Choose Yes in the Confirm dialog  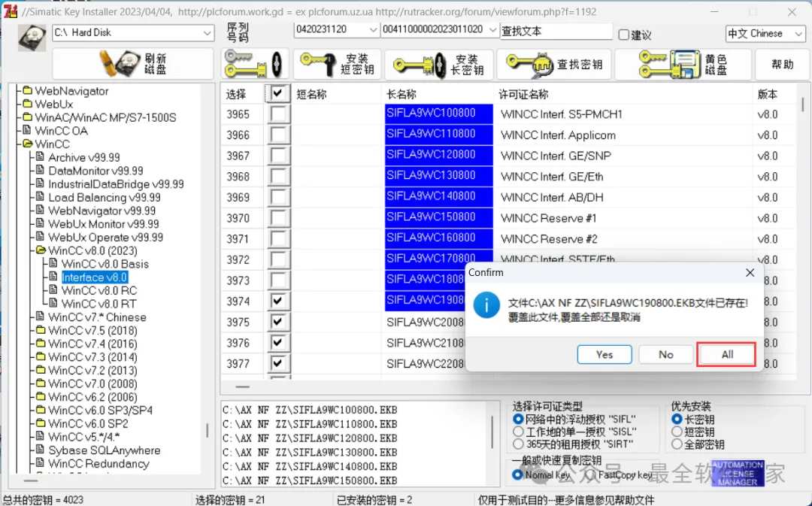[604, 355]
